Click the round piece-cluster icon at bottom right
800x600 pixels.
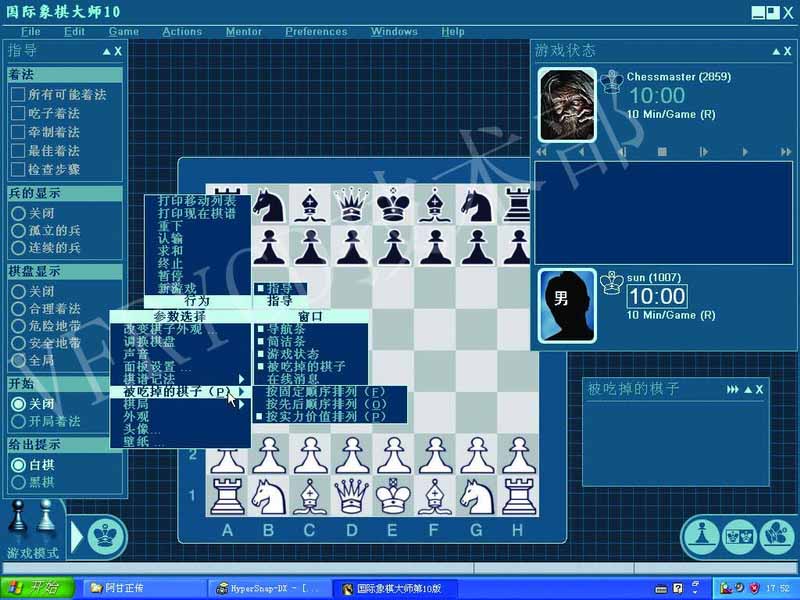coord(777,536)
